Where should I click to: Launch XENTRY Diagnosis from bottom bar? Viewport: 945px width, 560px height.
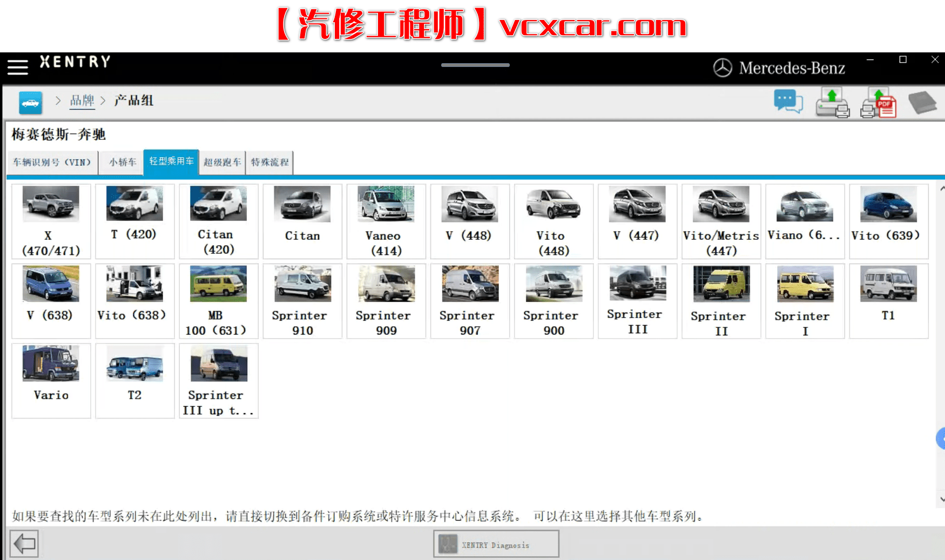tap(495, 544)
